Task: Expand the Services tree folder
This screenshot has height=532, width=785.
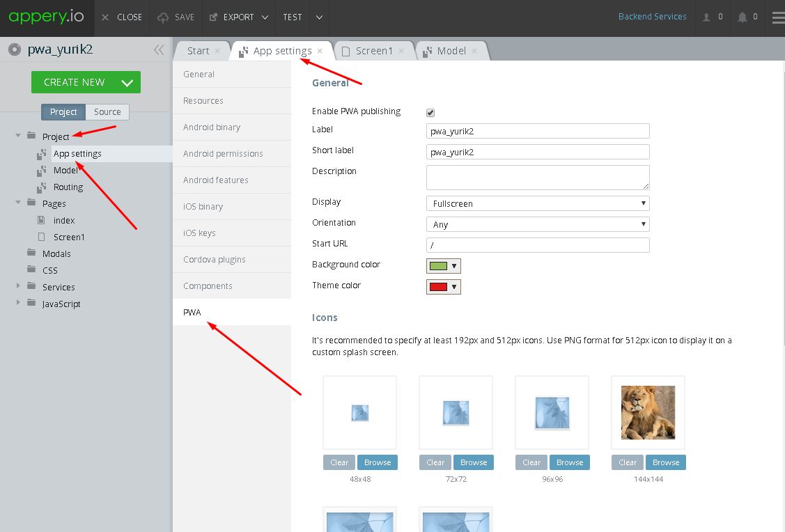Action: click(18, 285)
